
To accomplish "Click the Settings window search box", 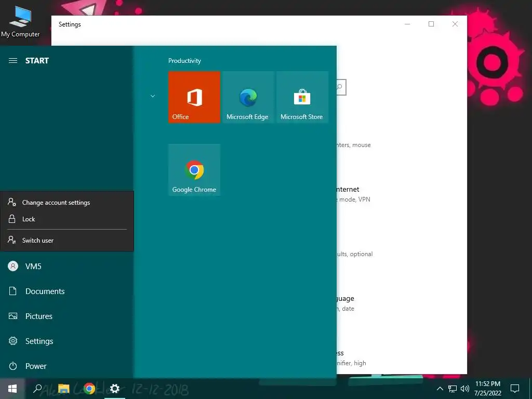I will 341,87.
